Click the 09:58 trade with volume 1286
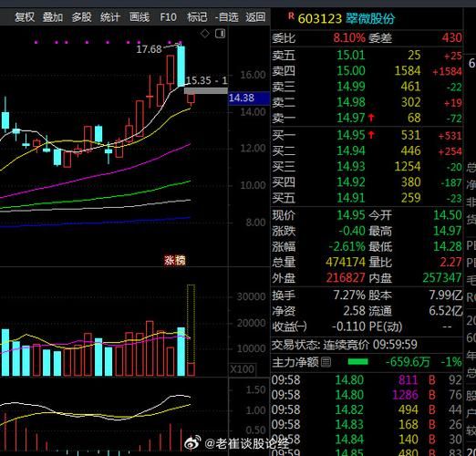Image resolution: width=476 pixels, height=456 pixels. click(x=367, y=395)
